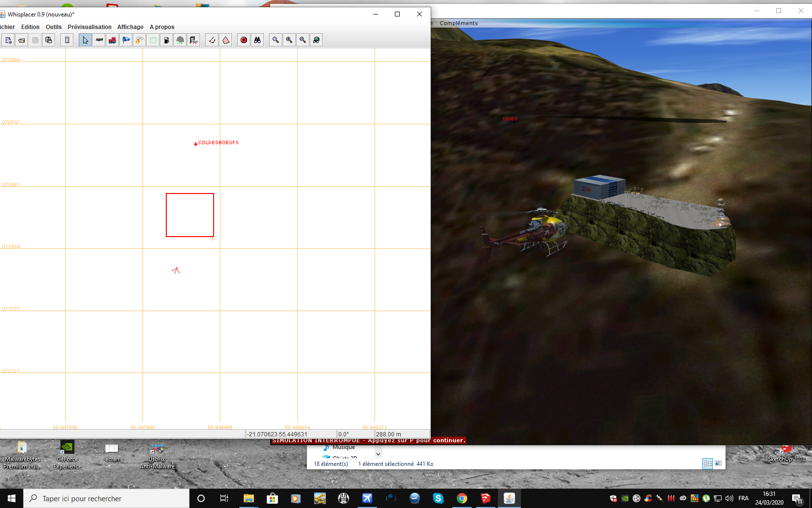This screenshot has height=508, width=812.
Task: Open the ecran desktop file
Action: click(x=112, y=453)
